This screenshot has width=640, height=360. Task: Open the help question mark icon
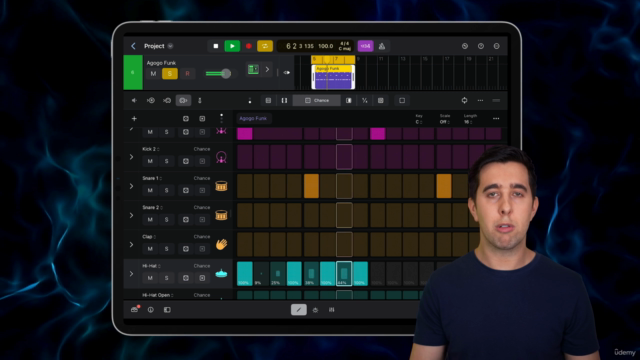(x=481, y=46)
